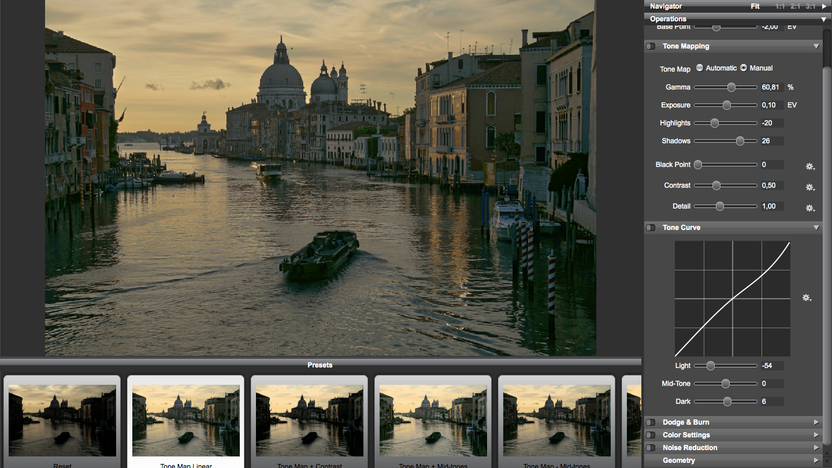Click the Shadows slider handle
The width and height of the screenshot is (832, 468).
740,141
